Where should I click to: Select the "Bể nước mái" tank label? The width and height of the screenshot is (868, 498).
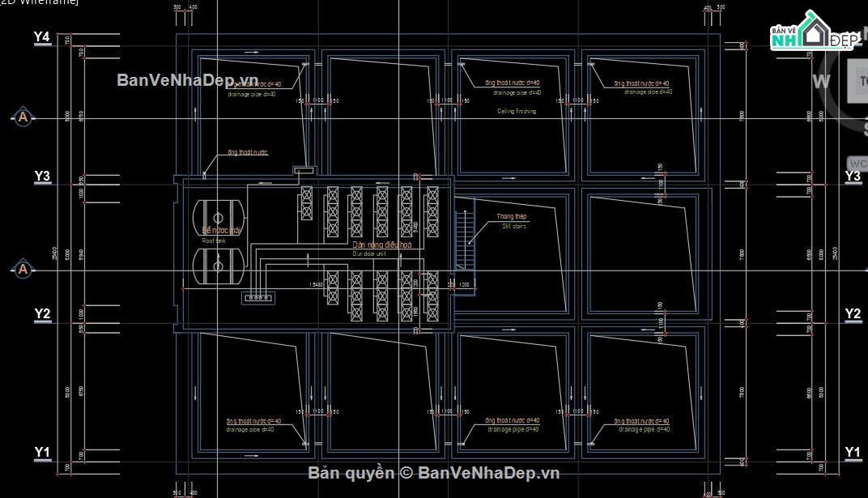(221, 230)
